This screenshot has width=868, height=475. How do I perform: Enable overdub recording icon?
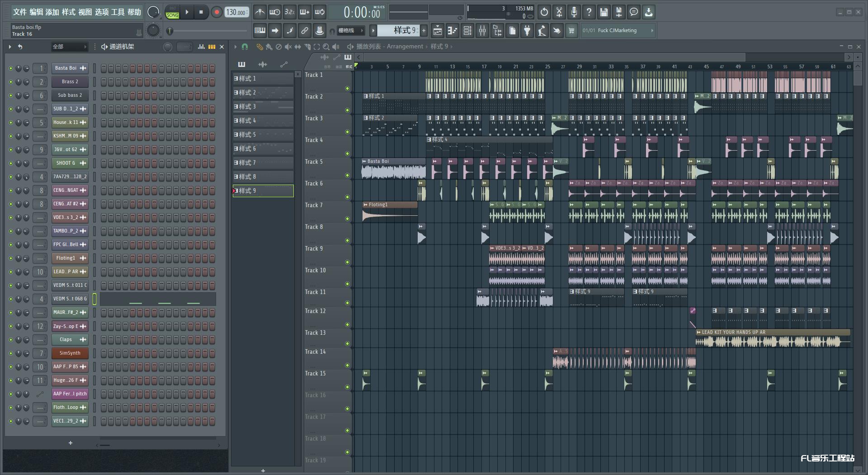point(305,12)
